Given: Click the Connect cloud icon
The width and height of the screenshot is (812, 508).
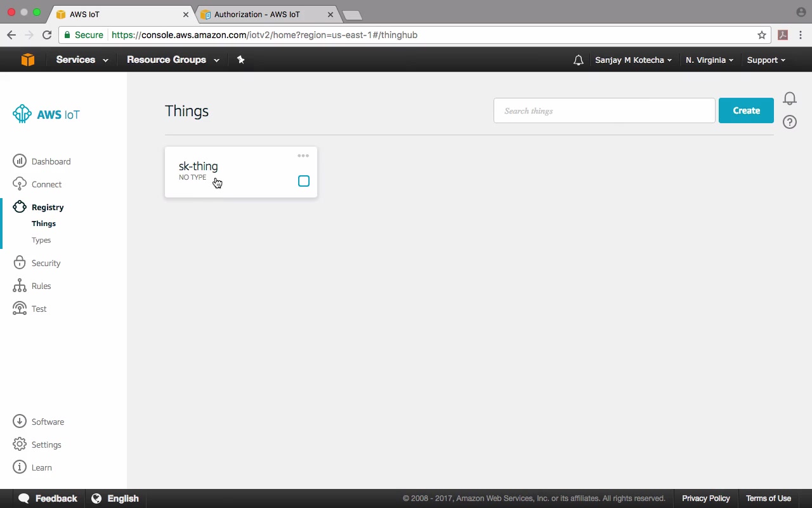Looking at the screenshot, I should pos(20,184).
